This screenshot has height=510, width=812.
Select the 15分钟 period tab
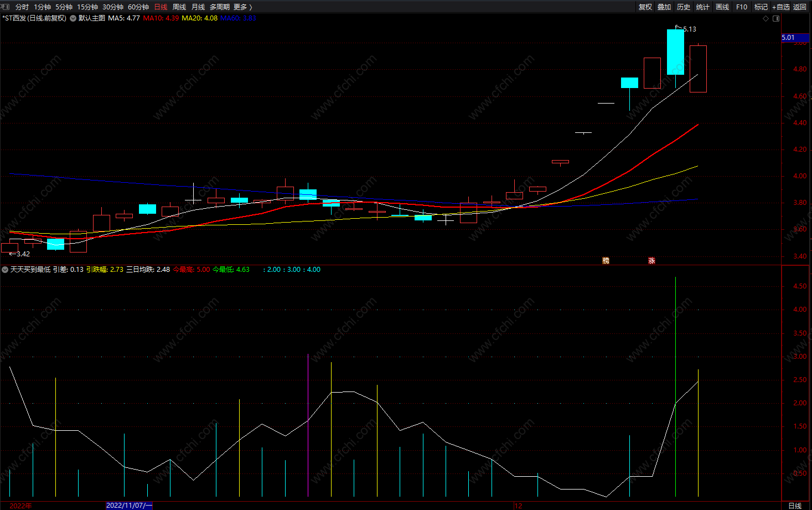[87, 7]
